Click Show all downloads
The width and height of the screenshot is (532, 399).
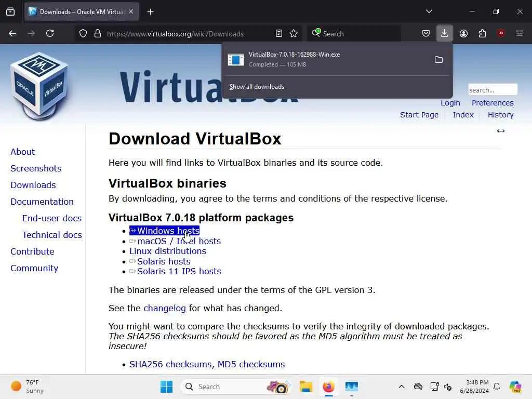pos(257,87)
